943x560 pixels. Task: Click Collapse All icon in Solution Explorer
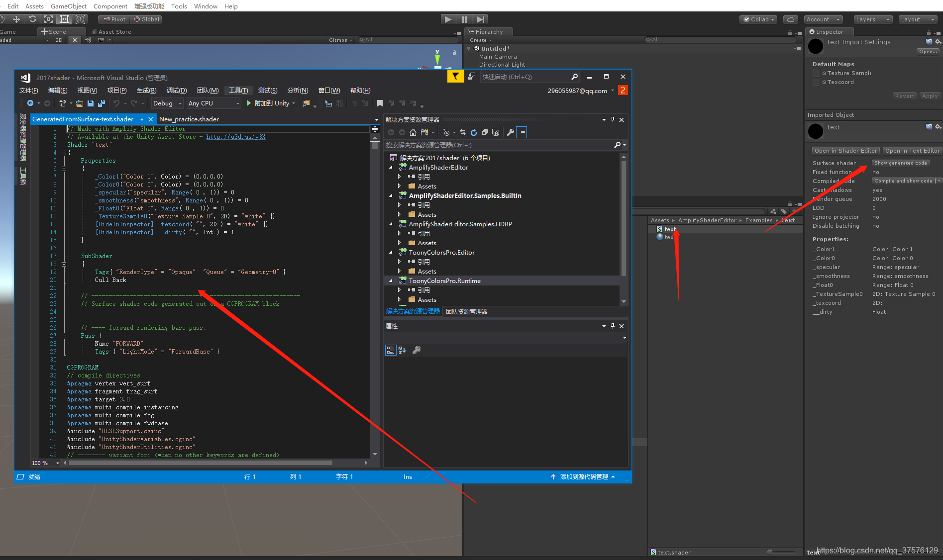tap(485, 132)
